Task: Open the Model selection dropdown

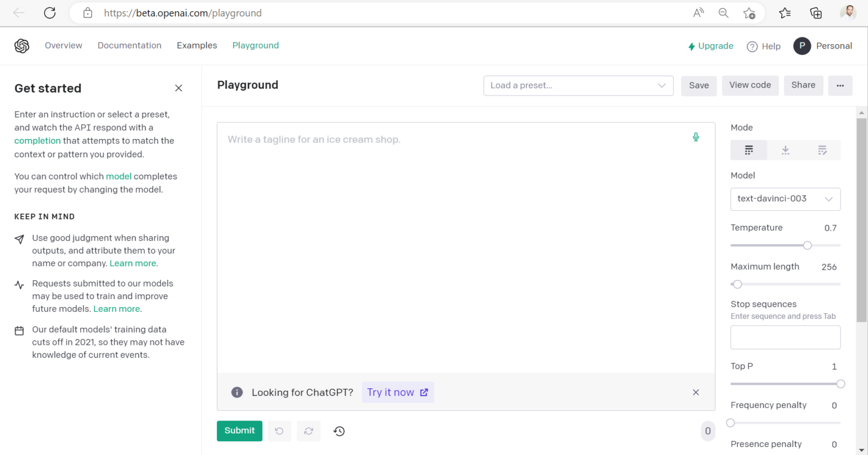Action: pos(785,199)
